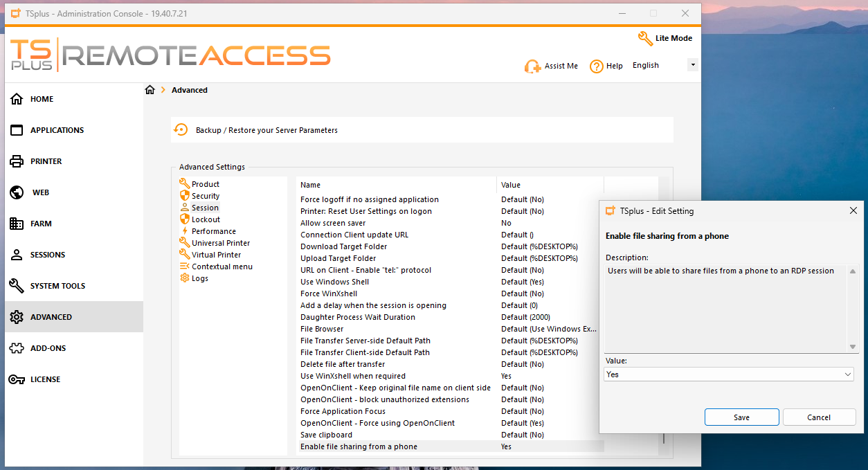Open the Value dropdown in Edit Setting
This screenshot has height=470, width=868.
(729, 374)
